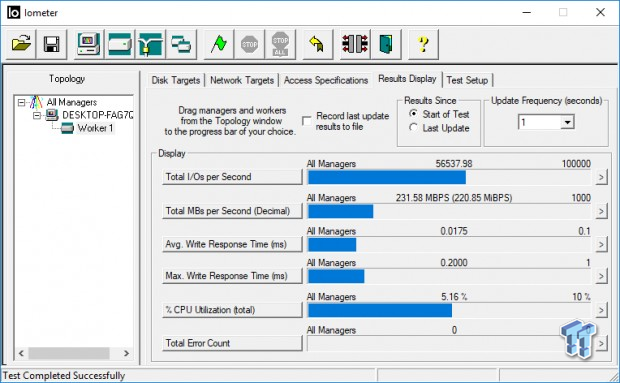Click the All Managers tree icon

(36, 102)
